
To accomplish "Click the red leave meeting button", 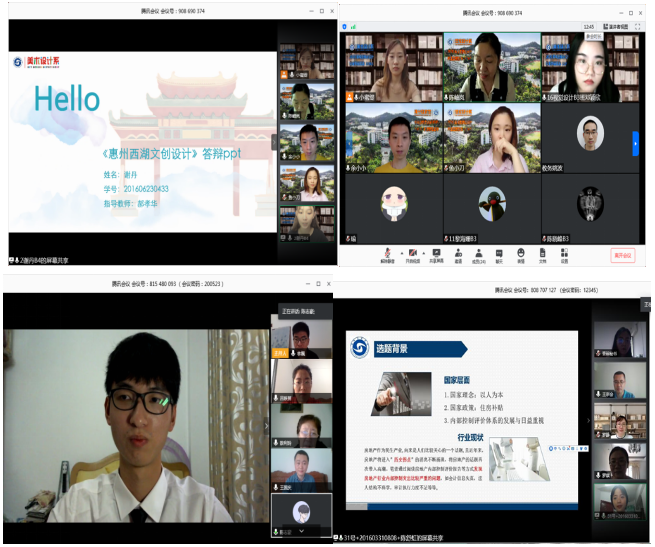I will [x=621, y=255].
